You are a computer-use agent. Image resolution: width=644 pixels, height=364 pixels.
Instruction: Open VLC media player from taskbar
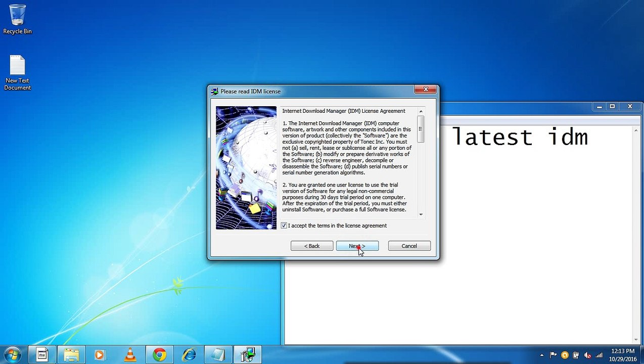[x=130, y=355]
